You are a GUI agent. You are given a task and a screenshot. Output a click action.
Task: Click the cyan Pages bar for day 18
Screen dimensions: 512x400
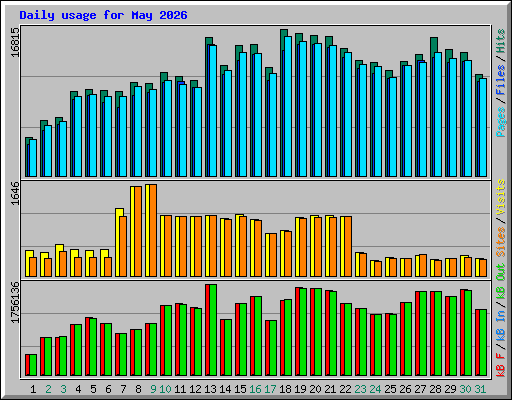pos(288,107)
